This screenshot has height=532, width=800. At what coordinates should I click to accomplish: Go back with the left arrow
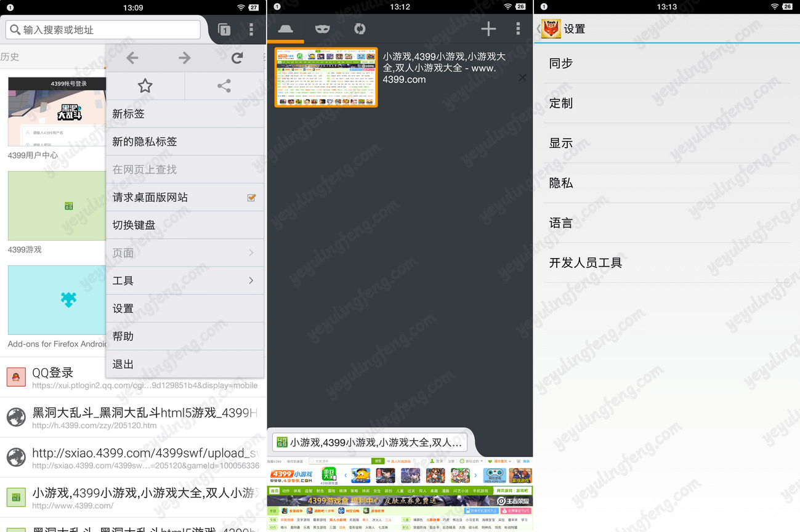132,58
